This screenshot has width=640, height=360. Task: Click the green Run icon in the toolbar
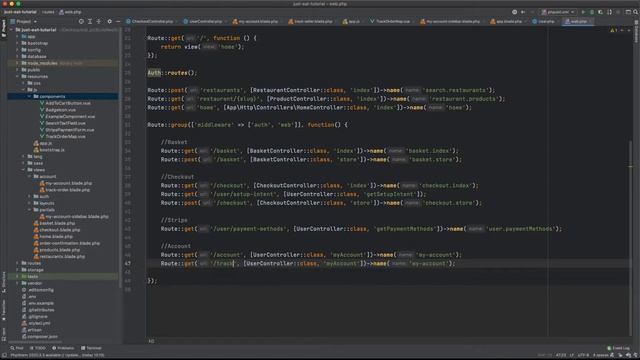583,12
